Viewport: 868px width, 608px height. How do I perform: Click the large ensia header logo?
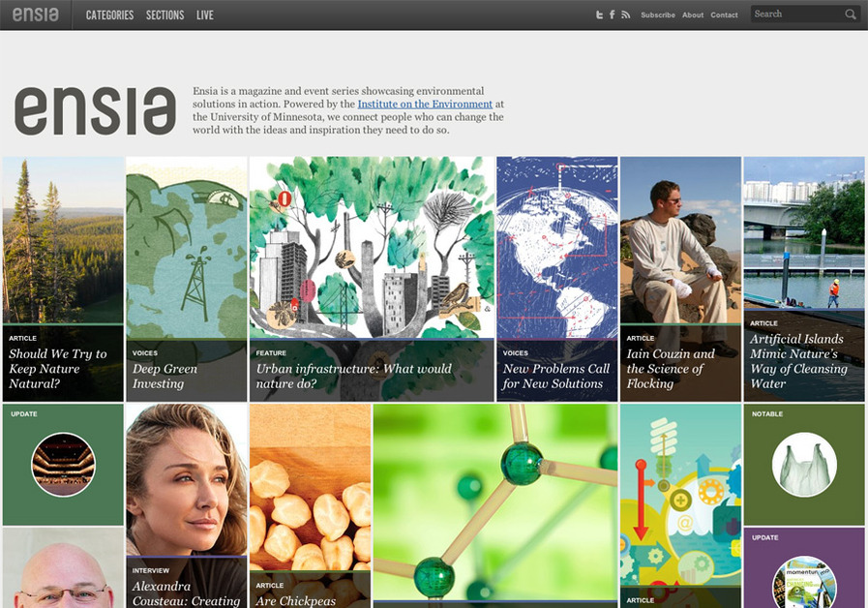[95, 110]
